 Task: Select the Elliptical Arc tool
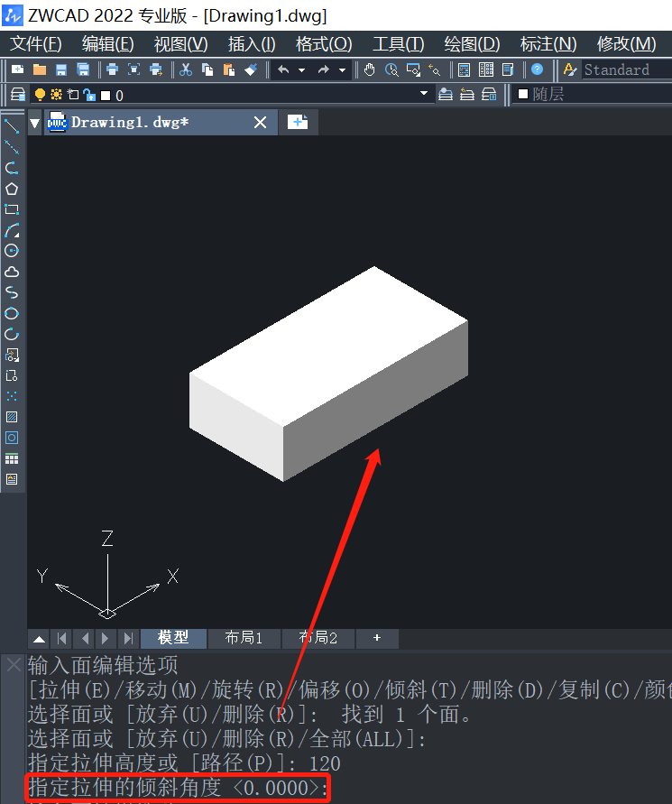point(12,334)
